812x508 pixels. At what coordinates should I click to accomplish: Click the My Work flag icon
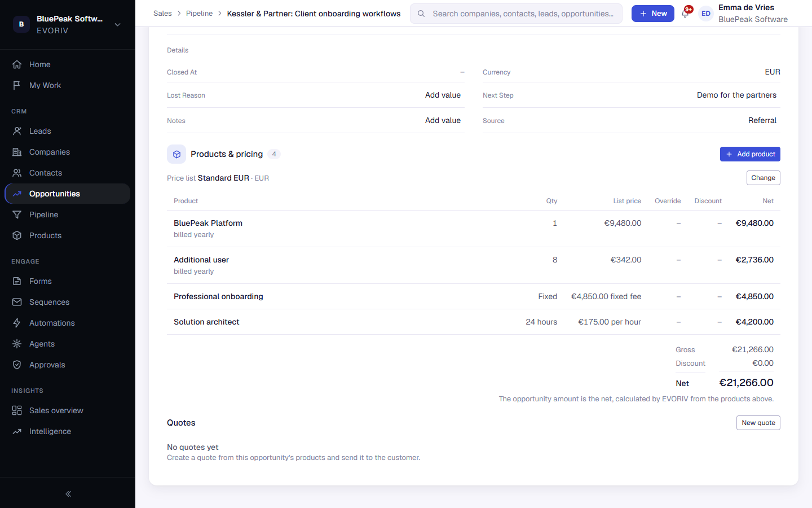click(17, 85)
